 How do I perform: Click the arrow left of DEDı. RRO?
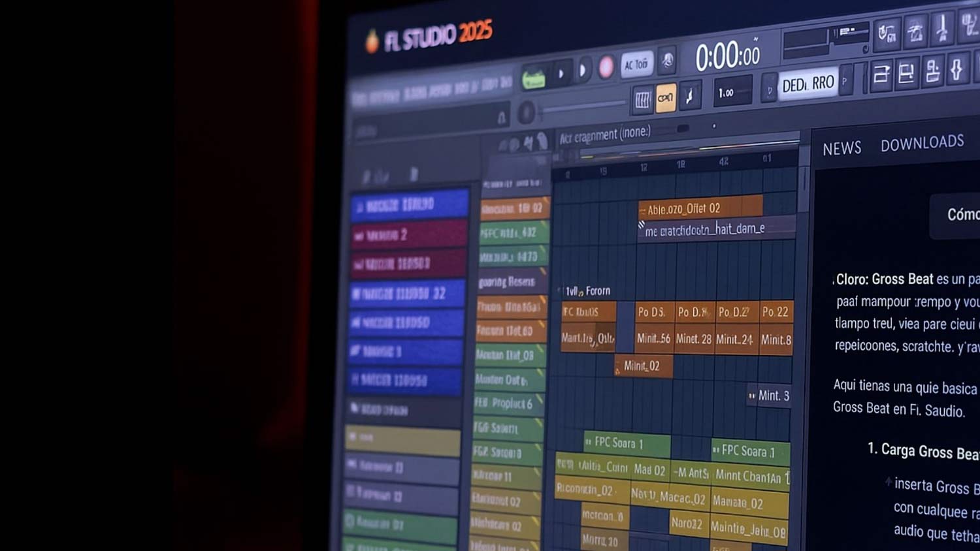click(x=769, y=91)
